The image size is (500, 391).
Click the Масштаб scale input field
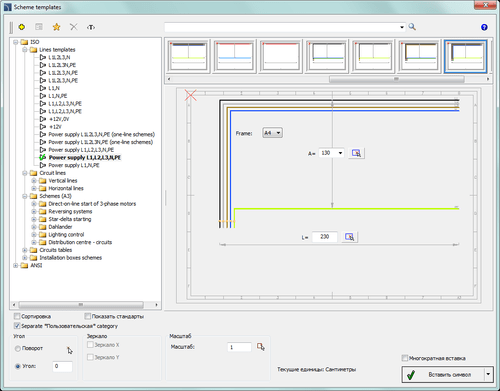point(239,347)
